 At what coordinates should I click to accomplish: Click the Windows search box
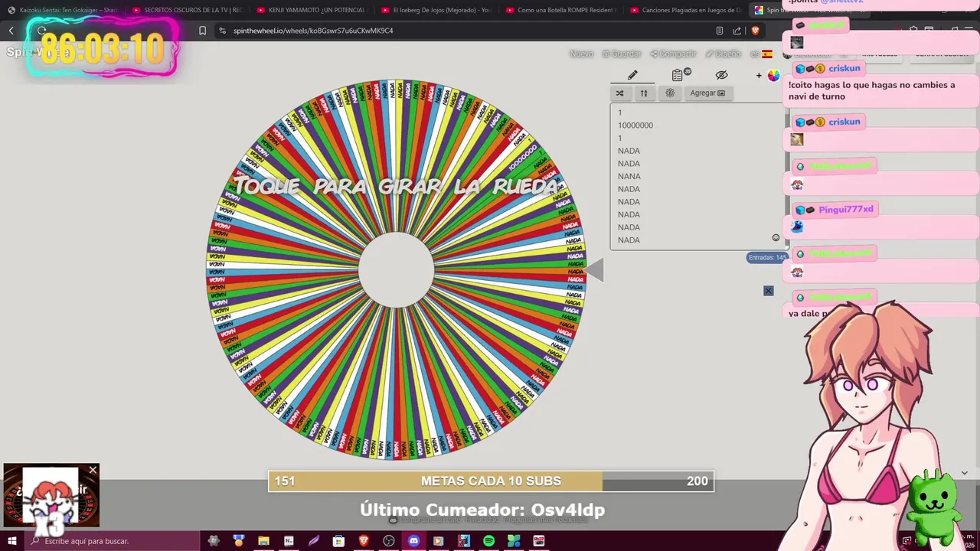pyautogui.click(x=113, y=541)
